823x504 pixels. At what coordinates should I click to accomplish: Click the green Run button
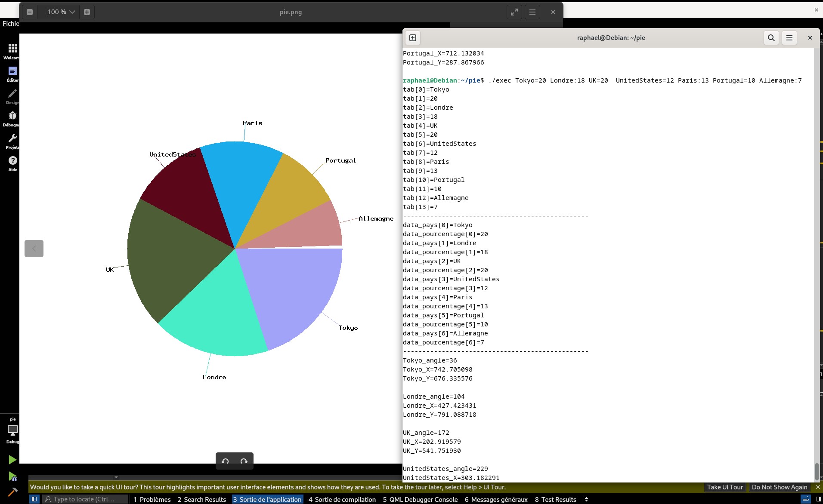pos(12,460)
